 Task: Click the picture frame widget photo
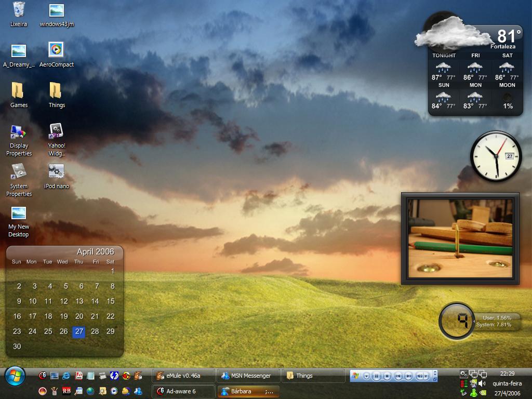point(460,238)
